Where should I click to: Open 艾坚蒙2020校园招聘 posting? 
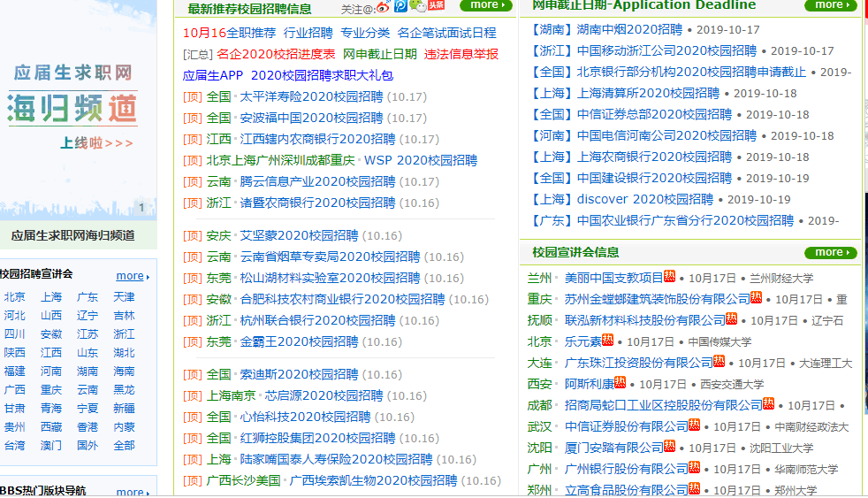(299, 236)
